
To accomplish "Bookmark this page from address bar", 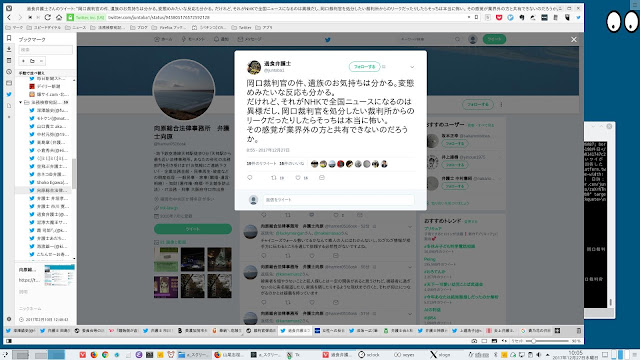I will (x=476, y=17).
